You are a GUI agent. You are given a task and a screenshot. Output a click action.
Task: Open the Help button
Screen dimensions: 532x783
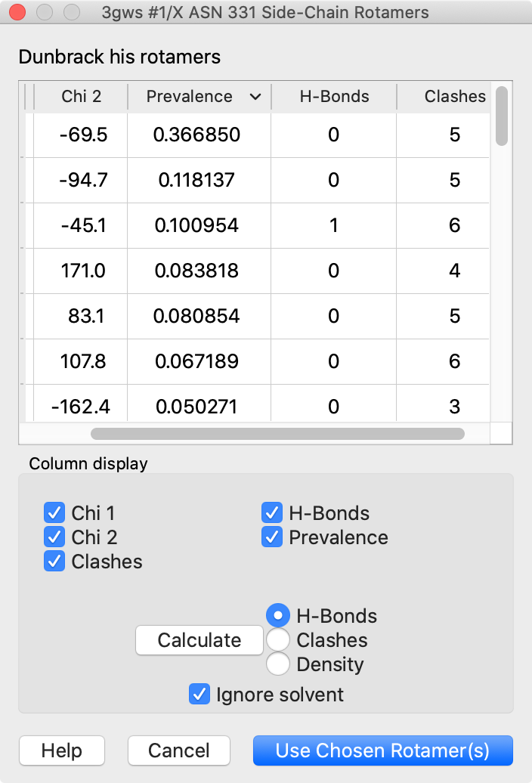[x=62, y=751]
